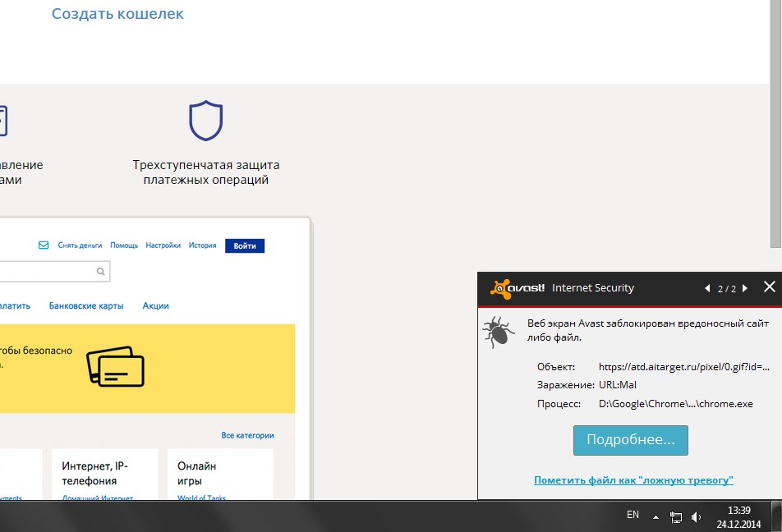Open the "Интернет, IP-телефония" category card
The height and width of the screenshot is (532, 782).
pyautogui.click(x=105, y=475)
